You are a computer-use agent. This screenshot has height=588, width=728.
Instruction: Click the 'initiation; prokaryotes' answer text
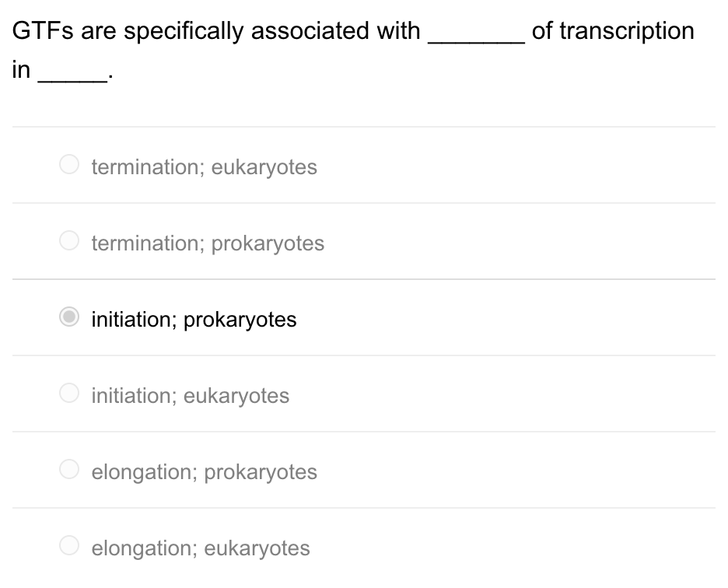coord(194,319)
